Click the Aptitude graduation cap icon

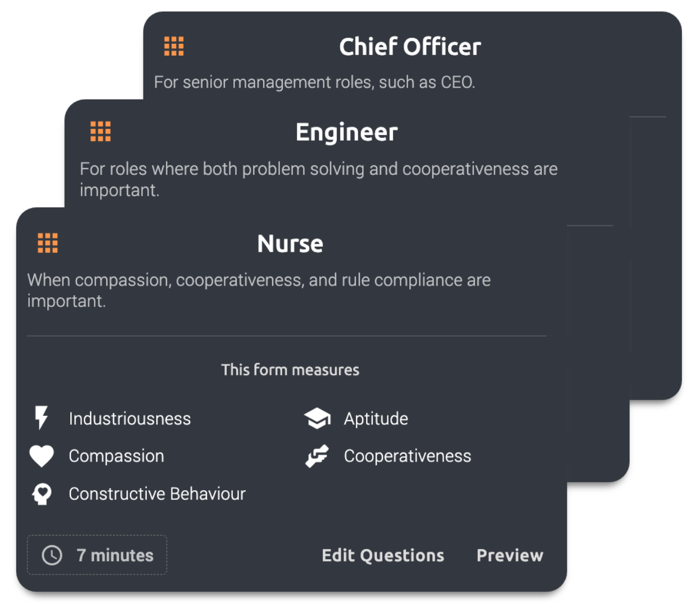[x=317, y=418]
